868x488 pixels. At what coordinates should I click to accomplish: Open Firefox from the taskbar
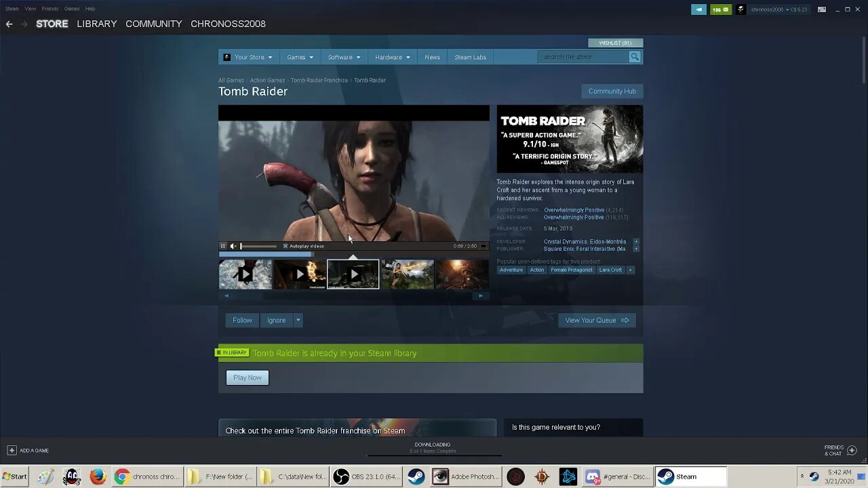tap(98, 476)
